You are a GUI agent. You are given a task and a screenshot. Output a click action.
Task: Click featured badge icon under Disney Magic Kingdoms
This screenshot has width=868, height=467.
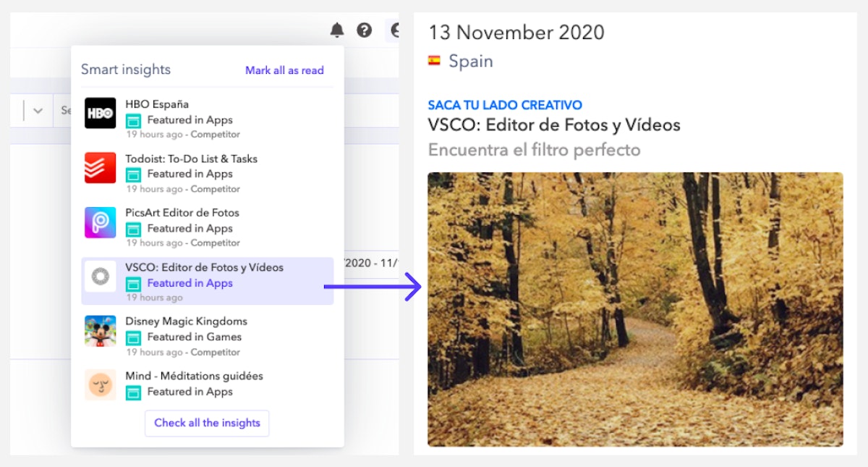point(133,337)
